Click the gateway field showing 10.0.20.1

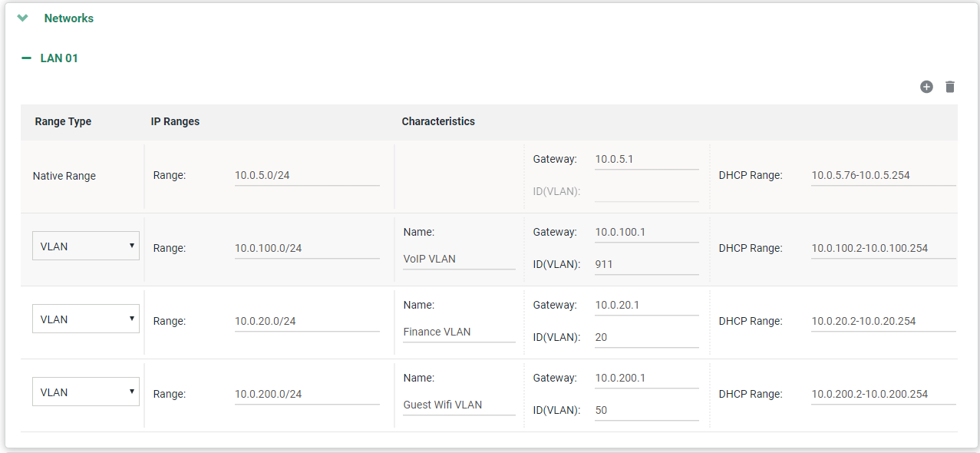(x=646, y=306)
